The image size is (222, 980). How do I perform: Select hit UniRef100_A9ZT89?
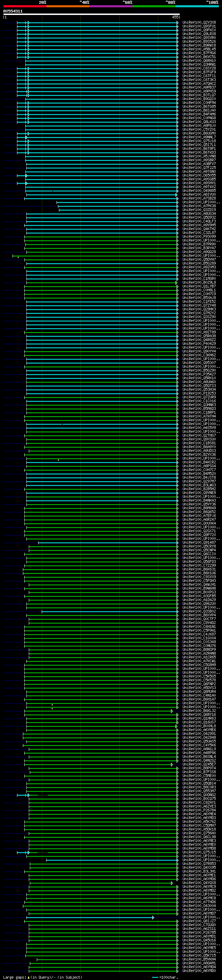click(199, 332)
